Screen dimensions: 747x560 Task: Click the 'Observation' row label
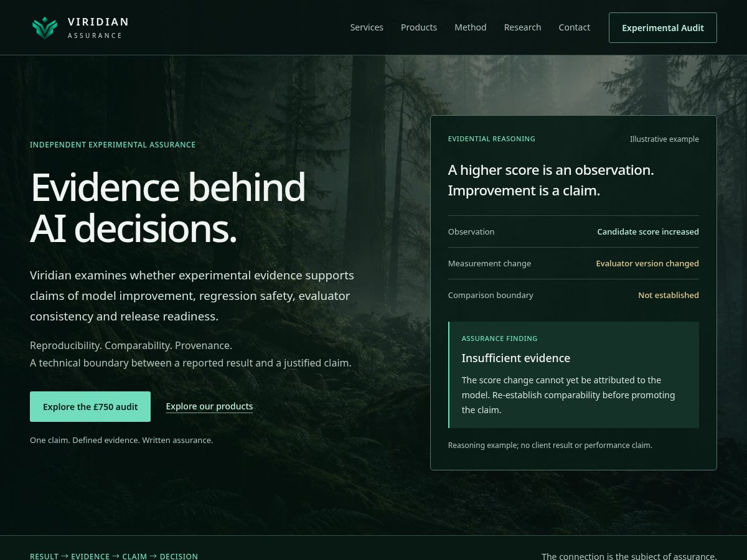(471, 231)
